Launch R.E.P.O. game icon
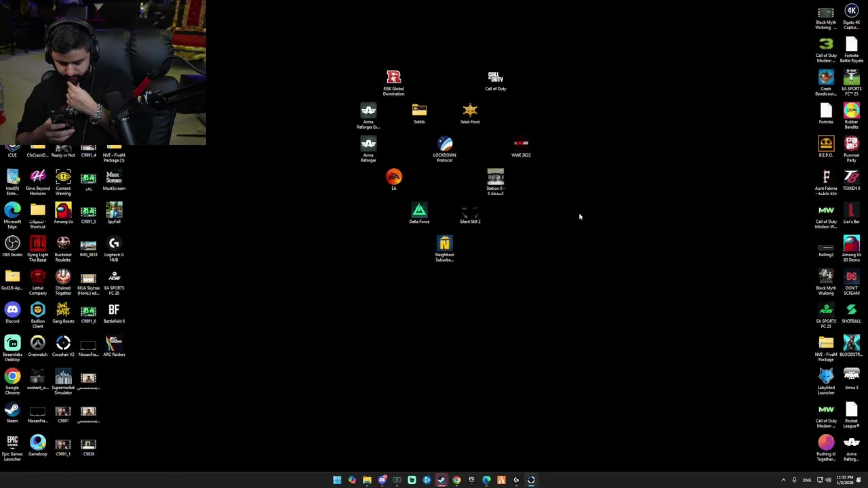The height and width of the screenshot is (488, 868). click(826, 146)
